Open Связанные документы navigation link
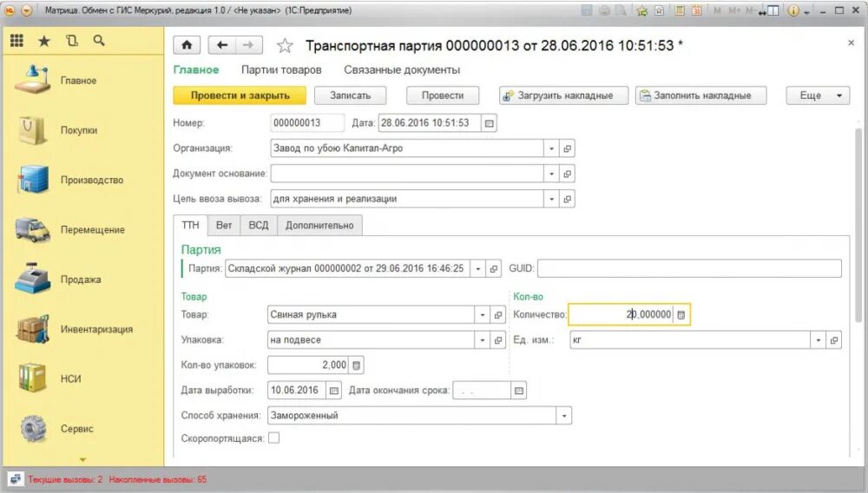The width and height of the screenshot is (868, 493). click(x=402, y=70)
